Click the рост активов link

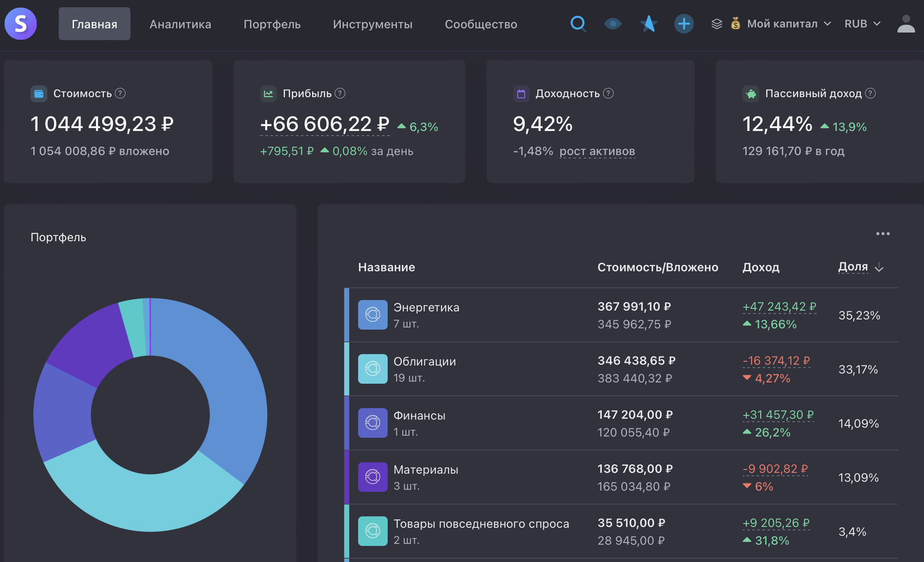(597, 151)
